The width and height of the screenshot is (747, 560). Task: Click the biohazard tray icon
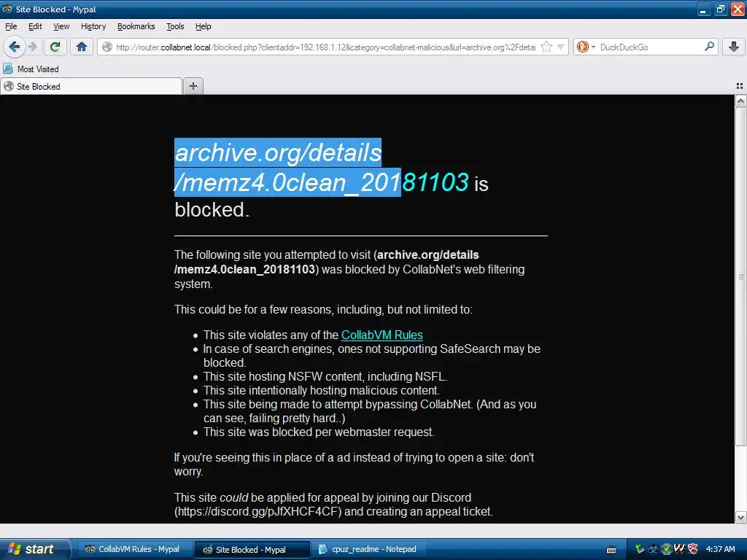(x=653, y=549)
